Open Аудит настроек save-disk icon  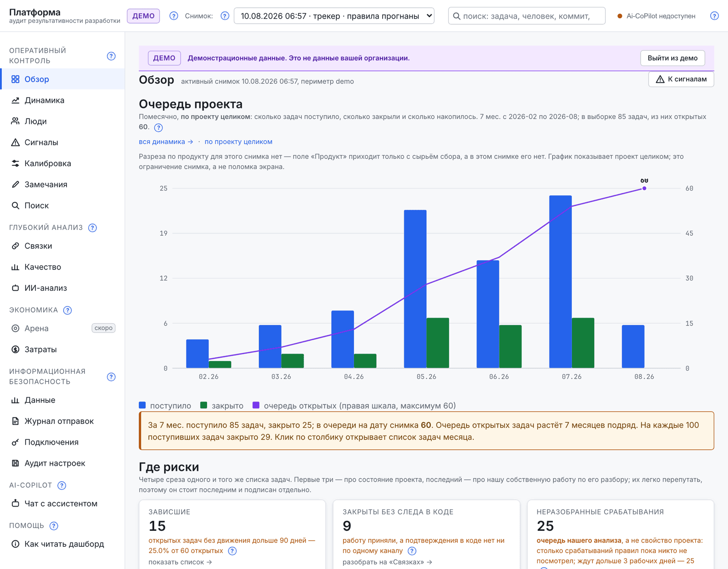[15, 463]
